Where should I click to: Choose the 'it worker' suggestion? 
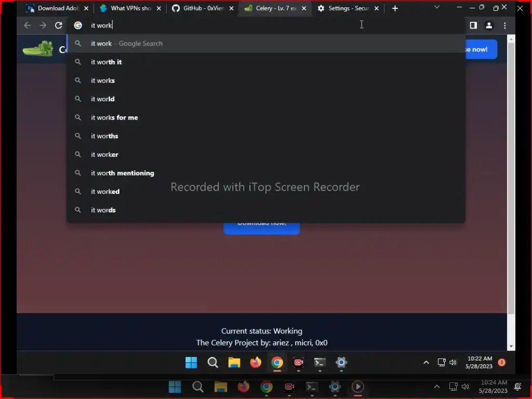(266, 154)
